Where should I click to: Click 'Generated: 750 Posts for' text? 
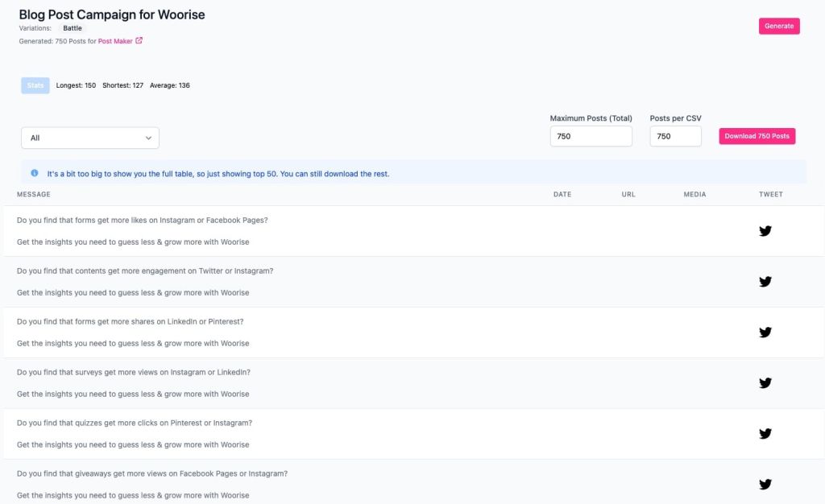[57, 41]
